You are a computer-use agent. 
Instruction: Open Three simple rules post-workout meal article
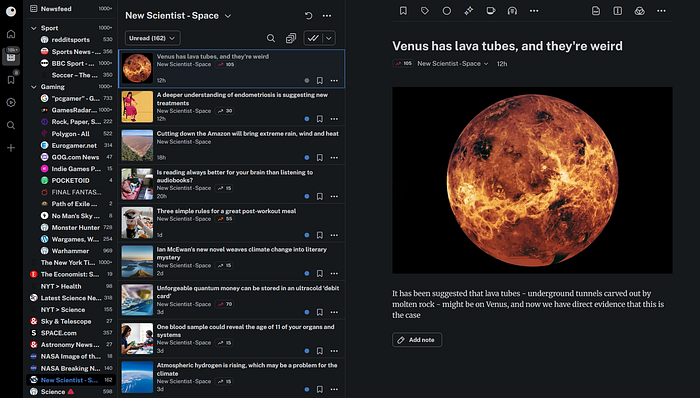[x=226, y=211]
